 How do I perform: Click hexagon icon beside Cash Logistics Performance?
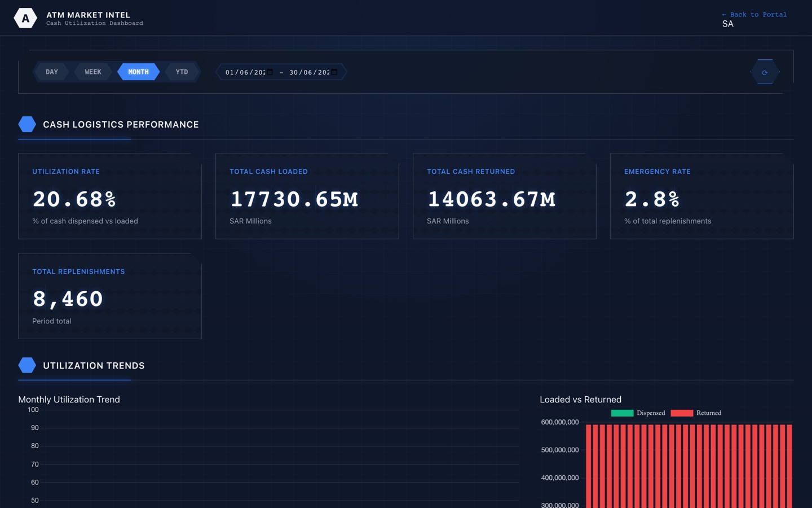27,124
